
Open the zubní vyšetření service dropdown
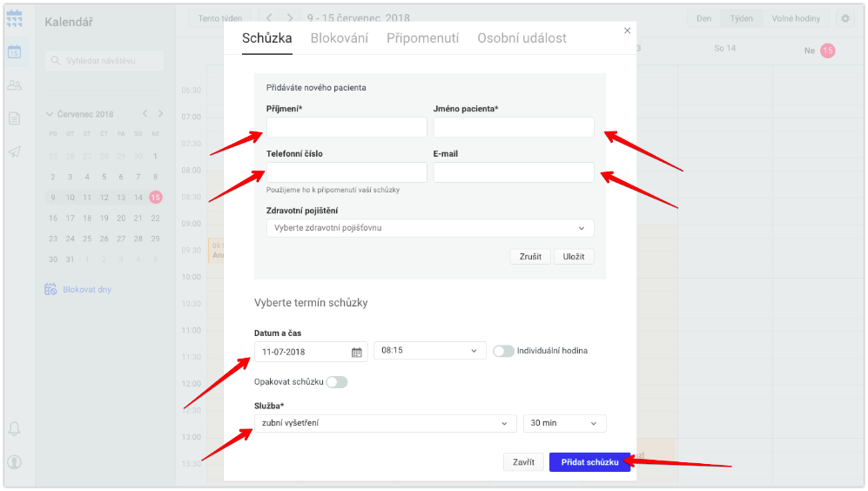pos(386,423)
